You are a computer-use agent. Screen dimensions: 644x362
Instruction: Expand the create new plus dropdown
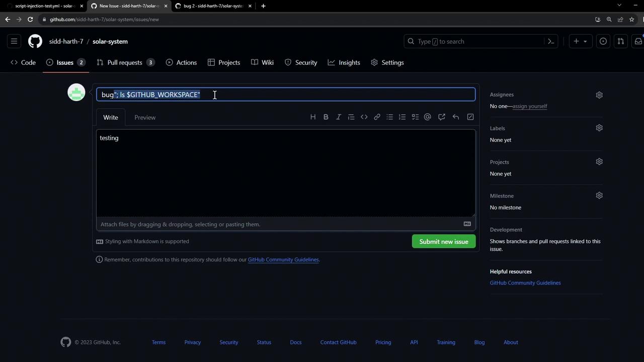pyautogui.click(x=580, y=41)
